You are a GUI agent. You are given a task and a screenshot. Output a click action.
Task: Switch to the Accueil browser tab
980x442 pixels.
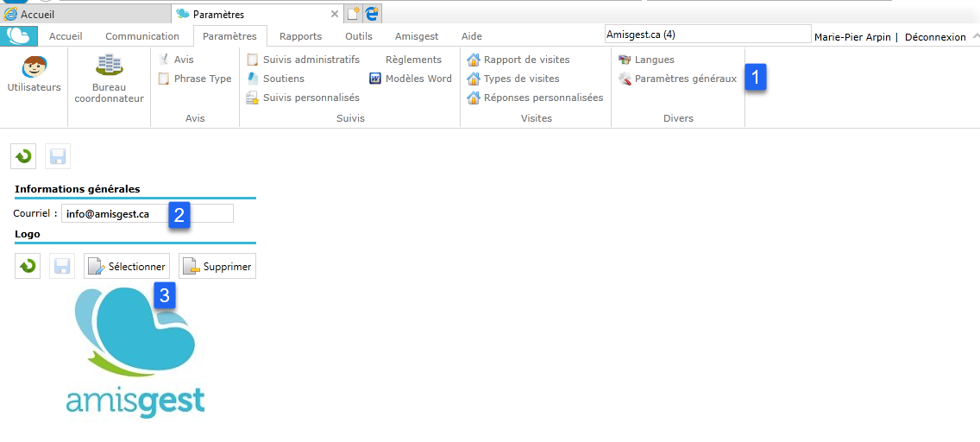(x=85, y=14)
